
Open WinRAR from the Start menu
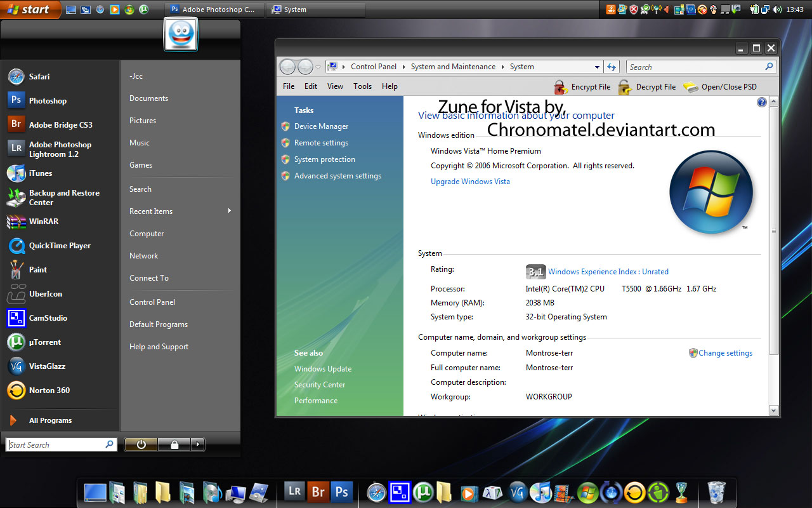60,221
